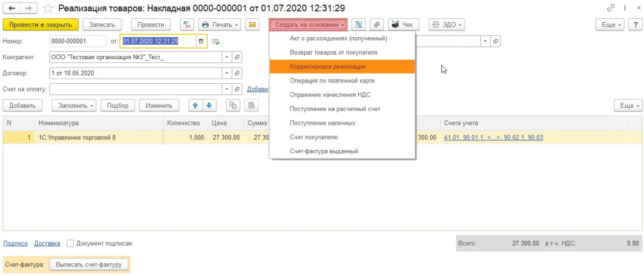
Task: Click the date field 01.07.2020 12:31:29
Action: (159, 41)
